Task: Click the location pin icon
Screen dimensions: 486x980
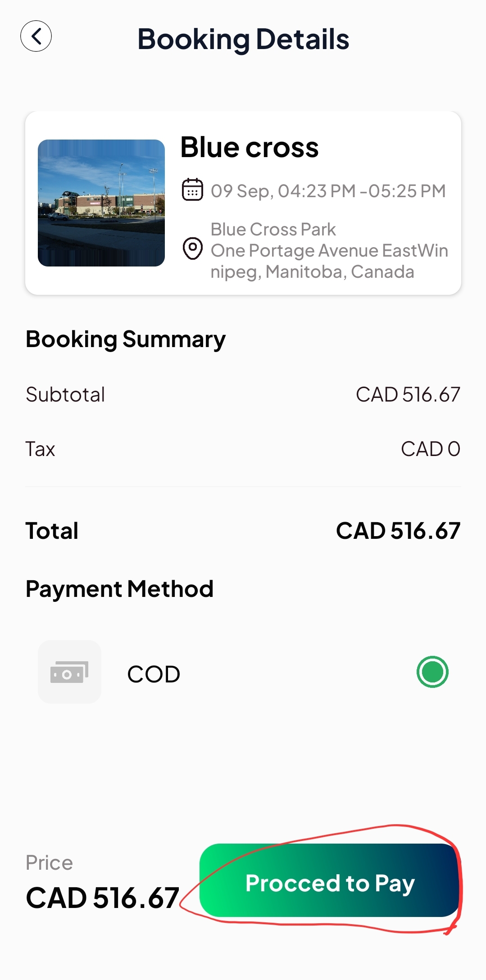Action: 192,248
